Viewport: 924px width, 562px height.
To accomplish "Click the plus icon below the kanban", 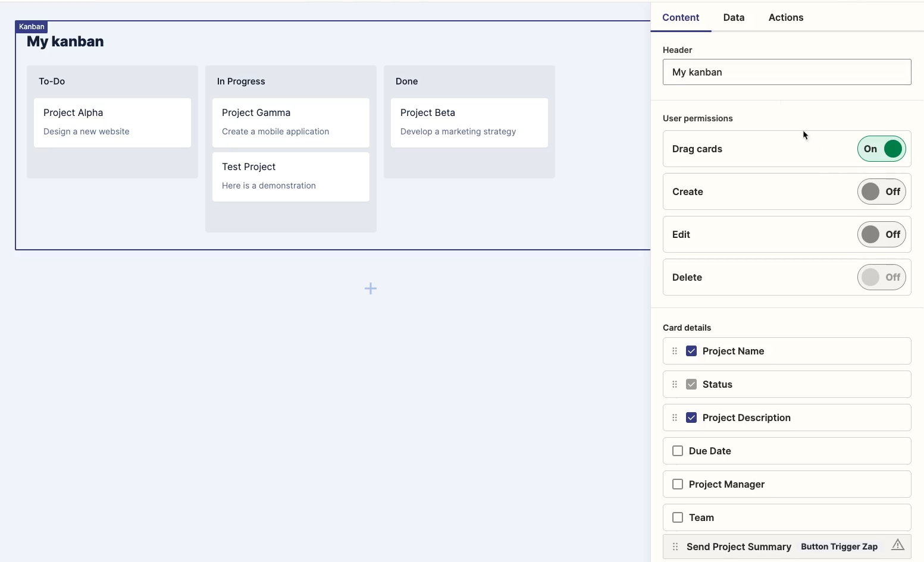I will [x=371, y=288].
